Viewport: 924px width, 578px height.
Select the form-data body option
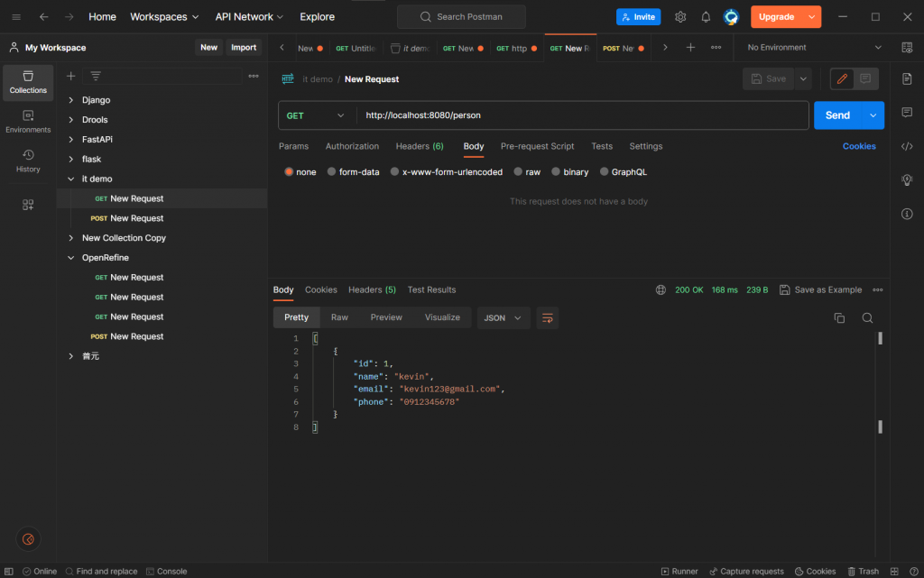click(x=332, y=172)
